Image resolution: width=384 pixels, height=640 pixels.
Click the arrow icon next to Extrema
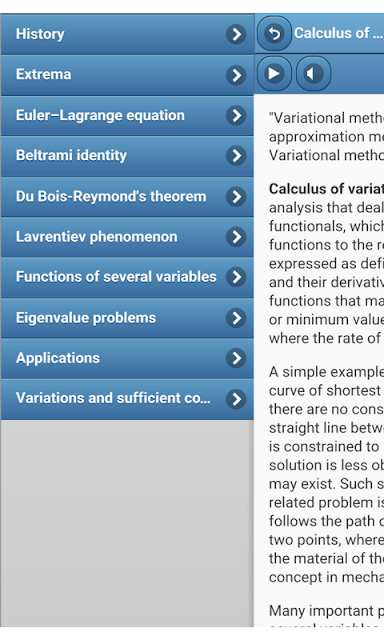(236, 75)
